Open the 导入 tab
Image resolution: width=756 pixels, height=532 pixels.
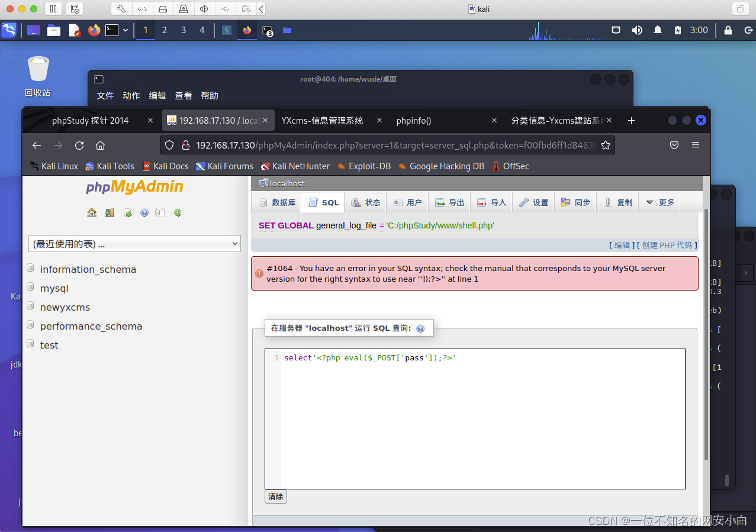(x=491, y=202)
